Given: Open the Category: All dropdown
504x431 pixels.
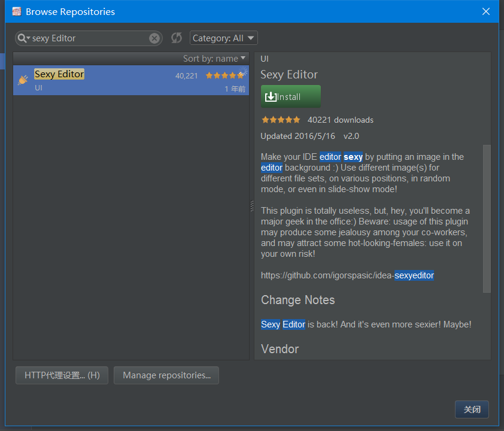Looking at the screenshot, I should pos(224,38).
